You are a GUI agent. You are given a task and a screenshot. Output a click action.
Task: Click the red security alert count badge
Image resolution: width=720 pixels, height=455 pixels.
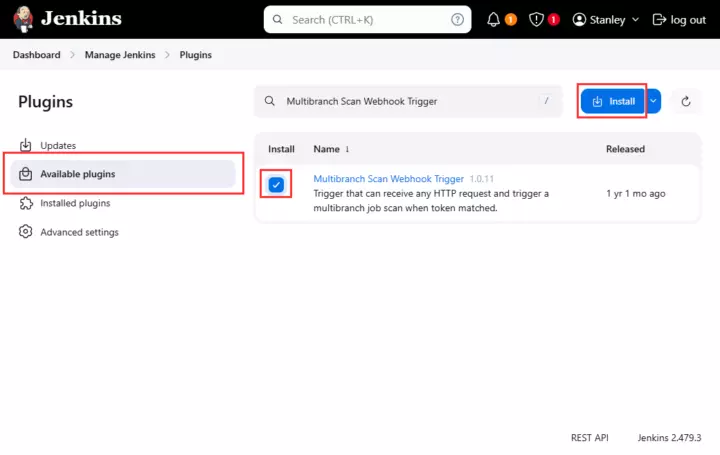tap(554, 20)
